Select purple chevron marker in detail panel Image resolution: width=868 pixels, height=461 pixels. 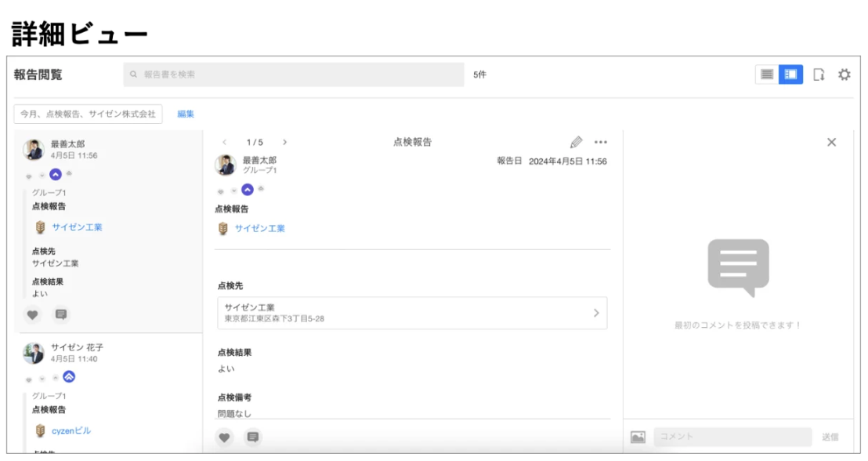[x=248, y=190]
